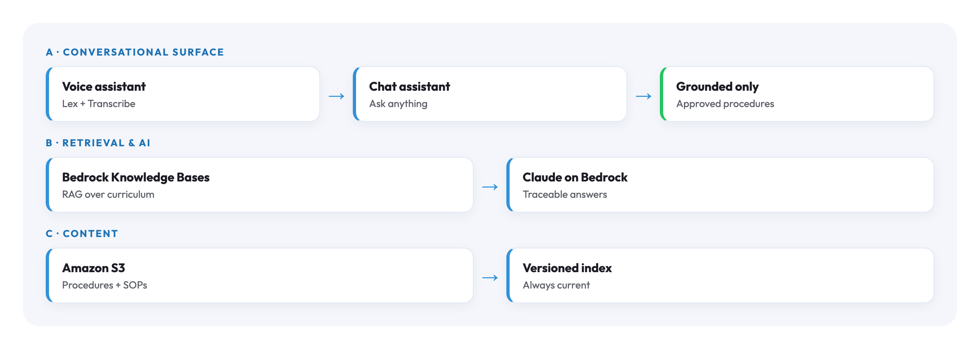Screen dimensions: 980x349
Task: Click the arrow pointing to Grounded only card
Action: 644,96
